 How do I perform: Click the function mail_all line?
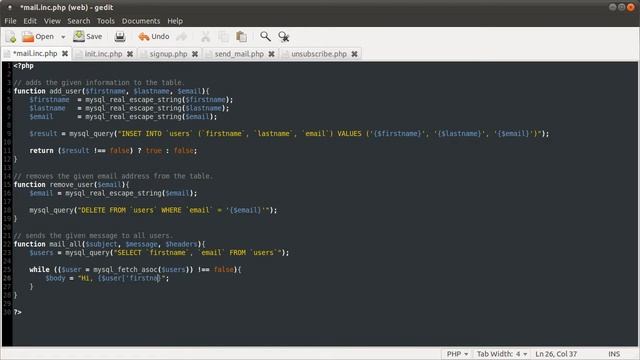point(109,244)
